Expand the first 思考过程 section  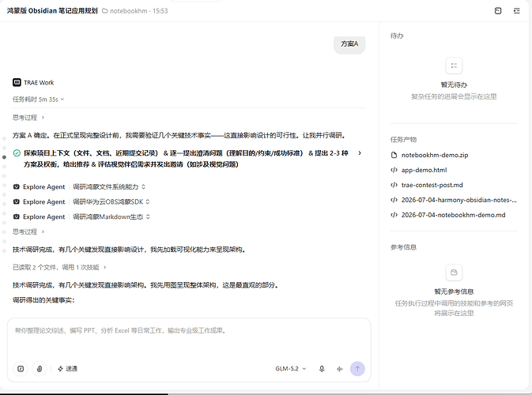(x=28, y=118)
